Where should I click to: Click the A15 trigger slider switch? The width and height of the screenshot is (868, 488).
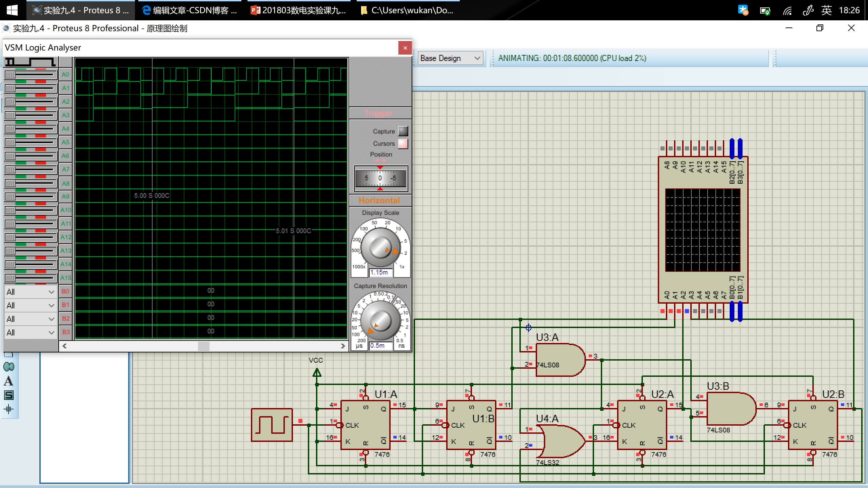pos(30,278)
